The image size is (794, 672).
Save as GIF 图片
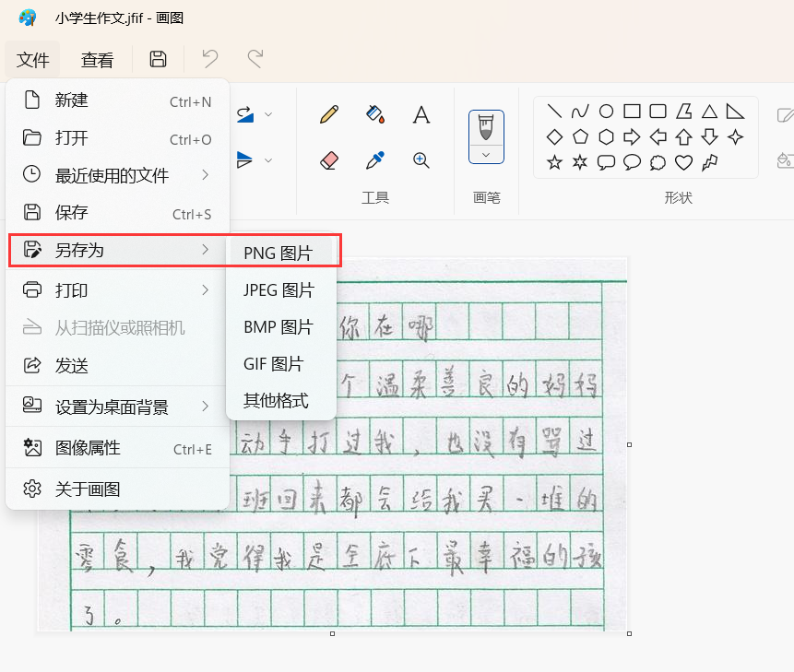pyautogui.click(x=281, y=364)
